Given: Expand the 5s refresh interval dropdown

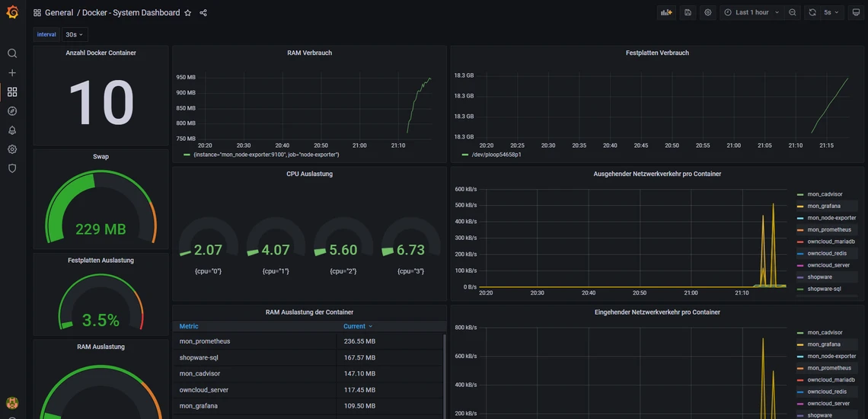Looking at the screenshot, I should pos(831,13).
